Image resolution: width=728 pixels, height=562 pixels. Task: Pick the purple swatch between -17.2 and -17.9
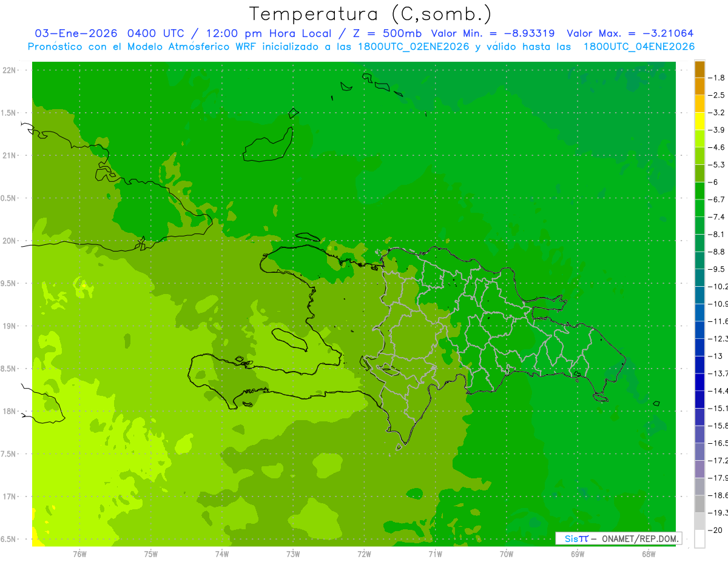click(x=700, y=469)
